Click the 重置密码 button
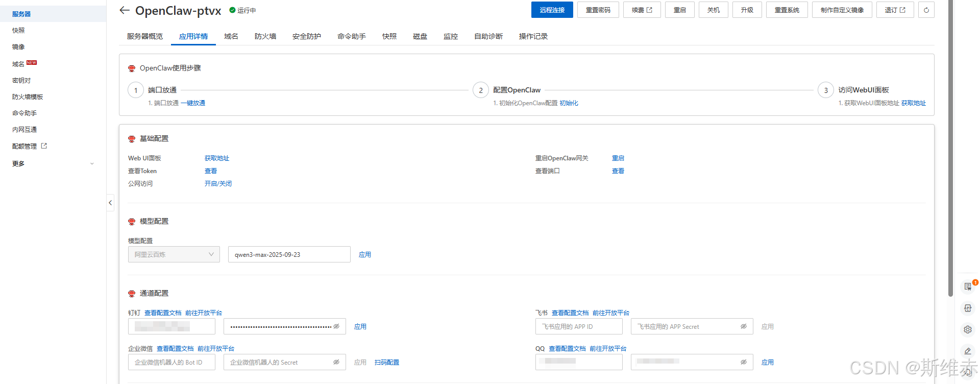980x384 pixels. 598,10
